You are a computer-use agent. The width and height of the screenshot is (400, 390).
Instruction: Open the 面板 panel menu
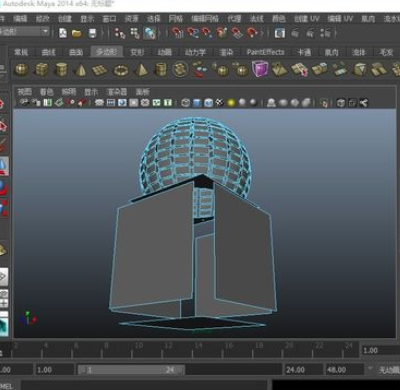coord(142,91)
